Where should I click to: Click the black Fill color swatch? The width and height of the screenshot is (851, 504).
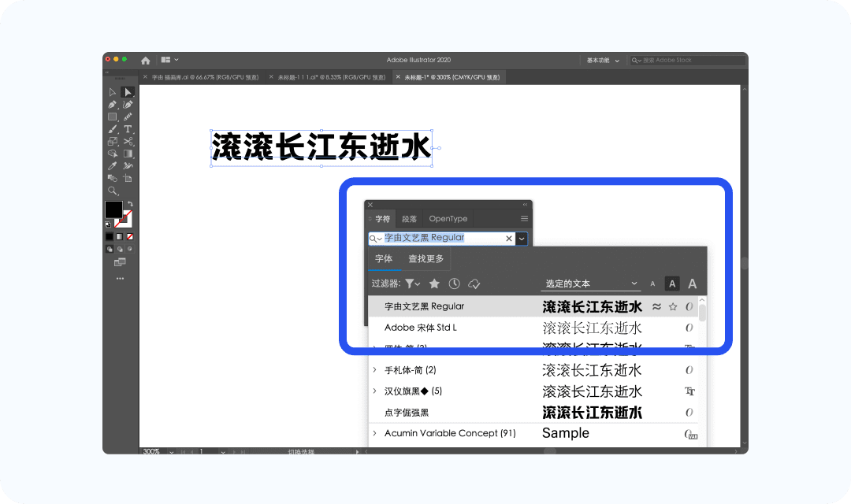[113, 209]
